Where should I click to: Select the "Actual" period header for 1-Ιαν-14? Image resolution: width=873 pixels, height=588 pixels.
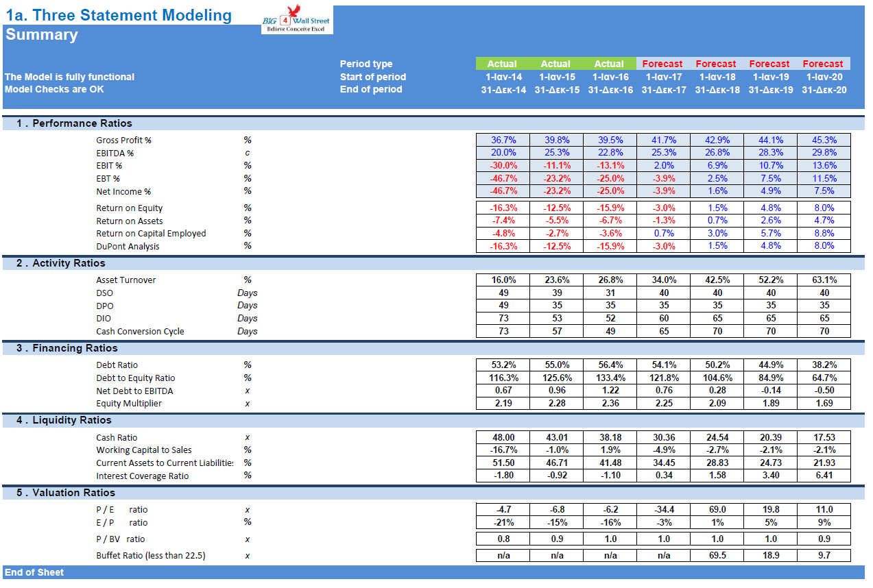pyautogui.click(x=503, y=63)
